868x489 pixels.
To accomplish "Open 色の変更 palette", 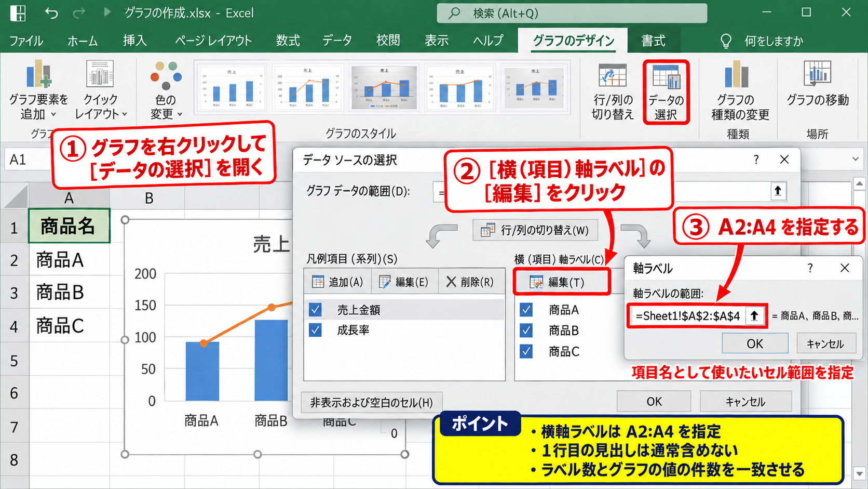I will pyautogui.click(x=166, y=91).
